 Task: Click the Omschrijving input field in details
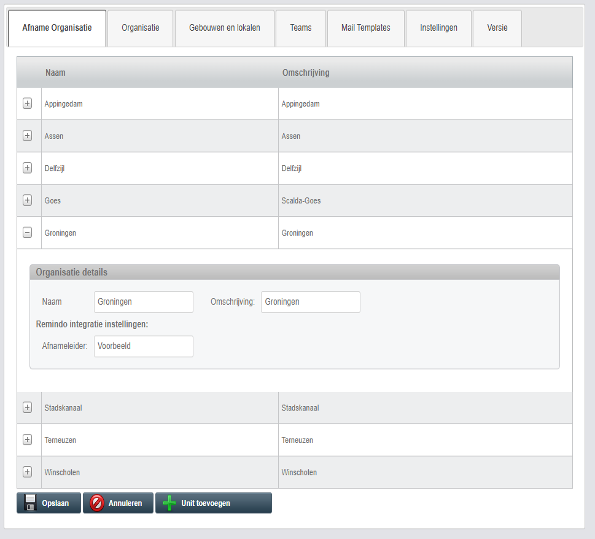(311, 302)
